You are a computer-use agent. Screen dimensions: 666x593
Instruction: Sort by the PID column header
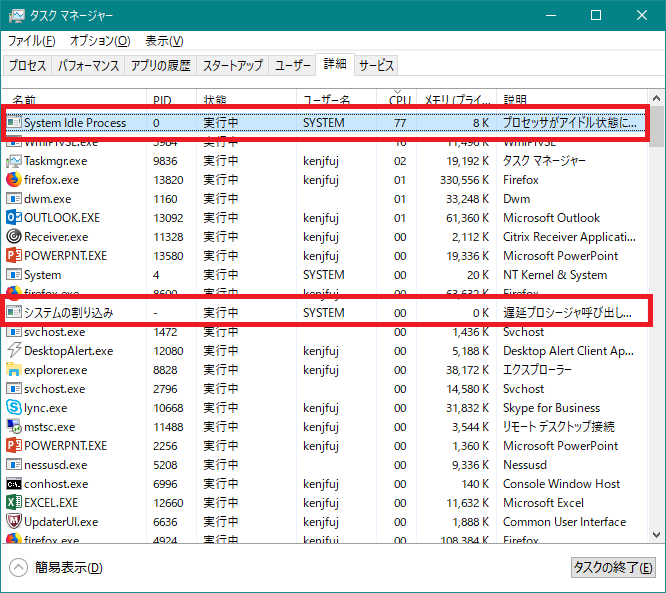(x=172, y=98)
